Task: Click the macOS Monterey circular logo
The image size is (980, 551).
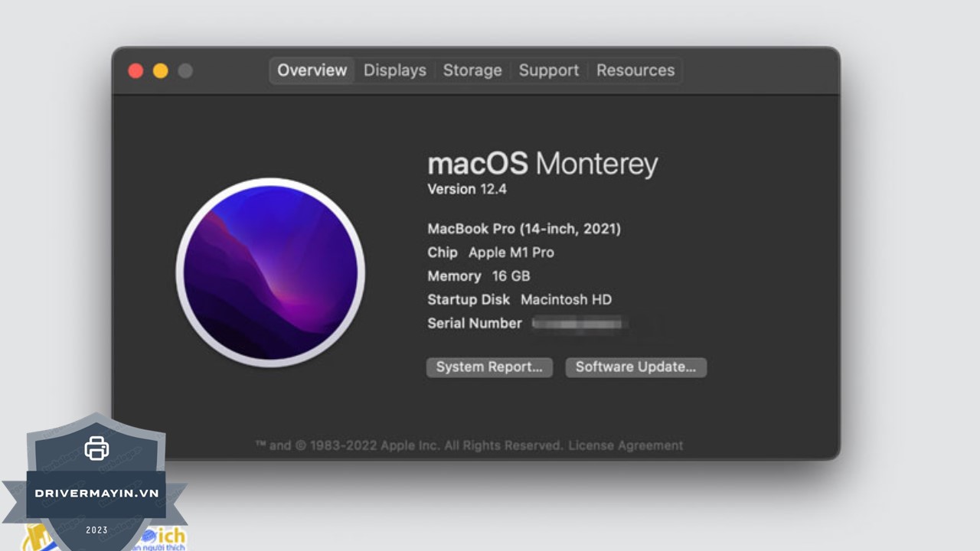Action: click(x=270, y=272)
